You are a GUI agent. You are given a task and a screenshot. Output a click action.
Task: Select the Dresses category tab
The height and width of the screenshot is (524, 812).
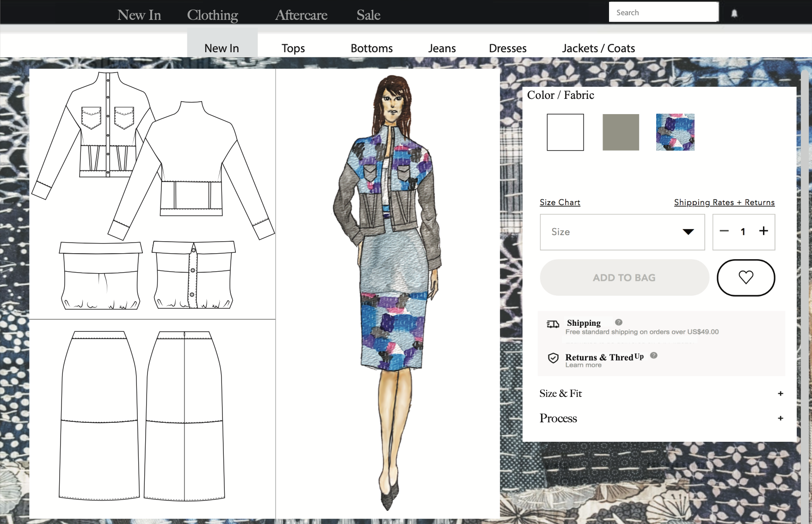pos(508,48)
